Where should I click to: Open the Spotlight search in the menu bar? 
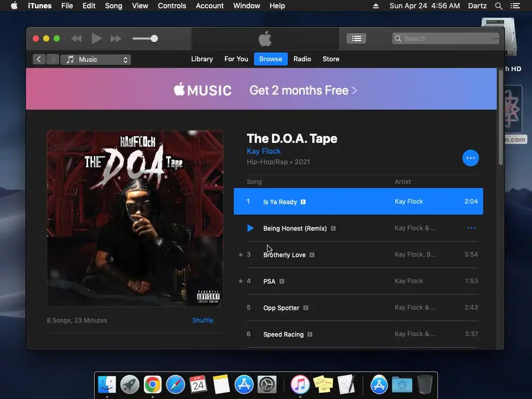point(498,6)
